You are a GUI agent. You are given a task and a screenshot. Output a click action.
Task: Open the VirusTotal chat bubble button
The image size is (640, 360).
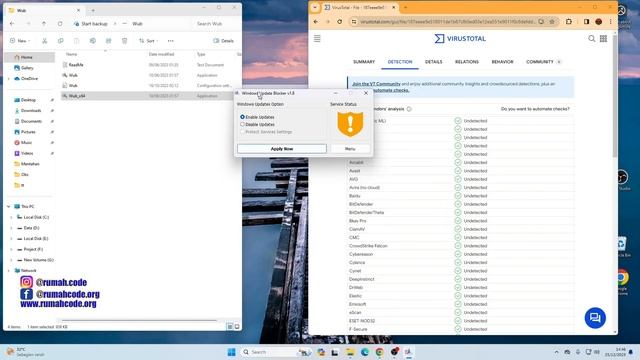click(595, 318)
